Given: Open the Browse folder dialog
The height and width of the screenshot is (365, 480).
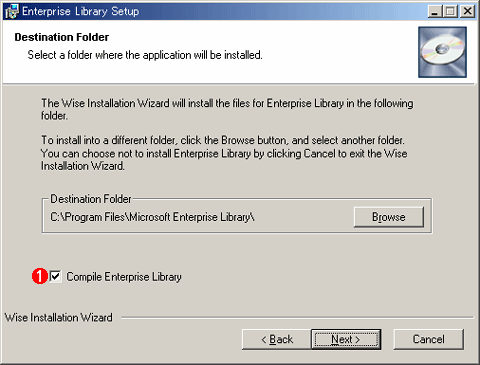Looking at the screenshot, I should tap(389, 217).
